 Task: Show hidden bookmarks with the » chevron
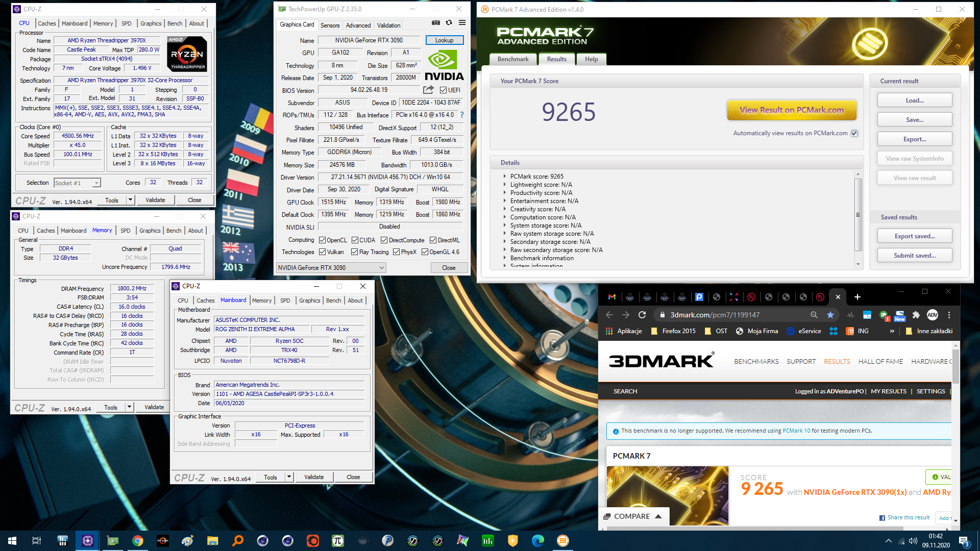(892, 331)
